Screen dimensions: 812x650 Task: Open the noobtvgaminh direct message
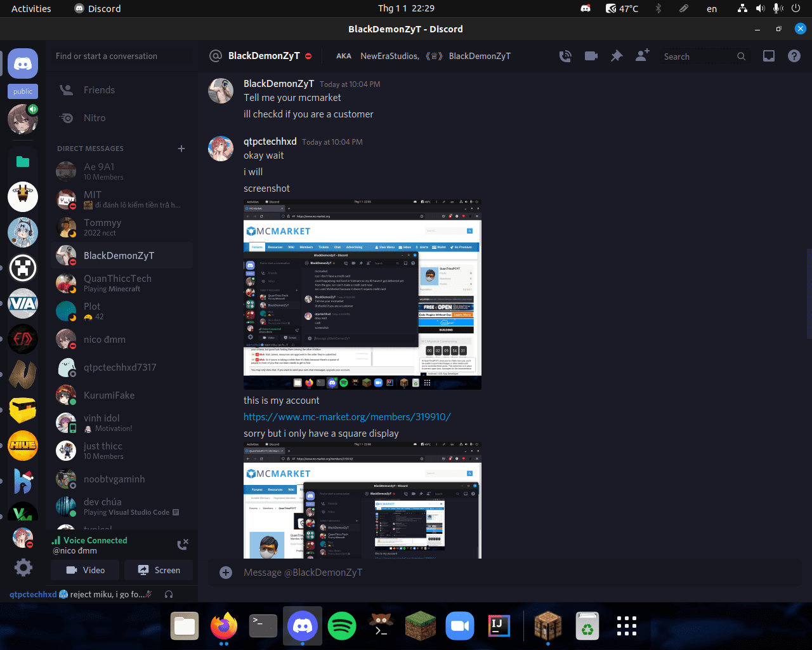(122, 479)
